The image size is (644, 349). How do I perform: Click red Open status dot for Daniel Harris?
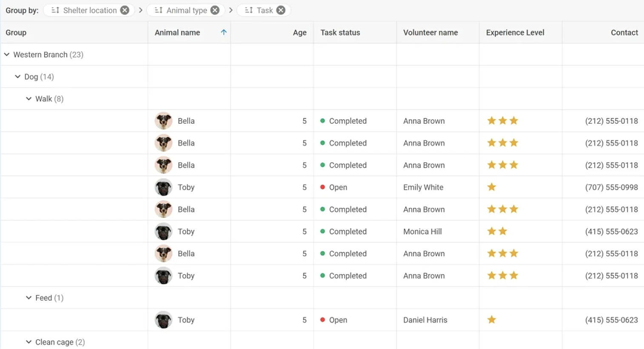[x=322, y=320]
